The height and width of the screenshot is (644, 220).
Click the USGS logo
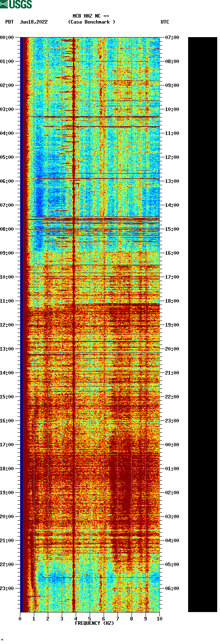[x=16, y=4]
